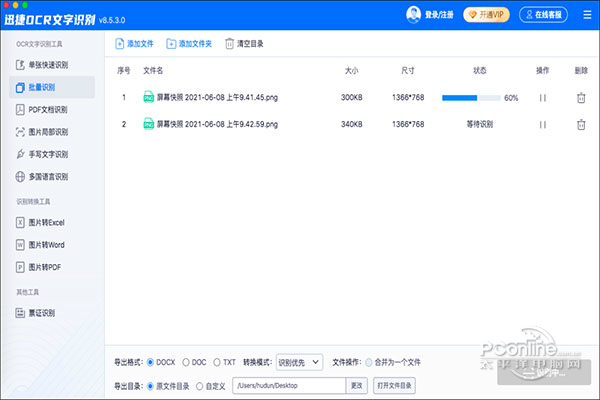This screenshot has width=600, height=400.
Task: Choose 自定义 export directory option
Action: coord(200,385)
